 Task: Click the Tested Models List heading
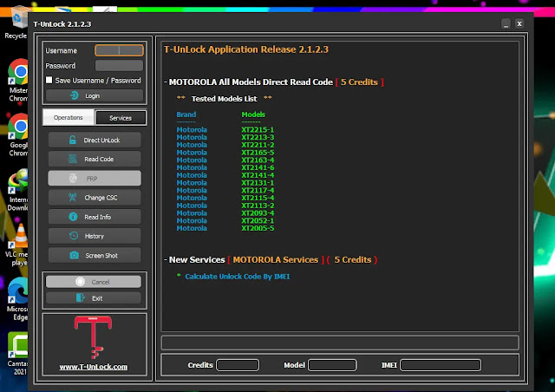tap(224, 99)
